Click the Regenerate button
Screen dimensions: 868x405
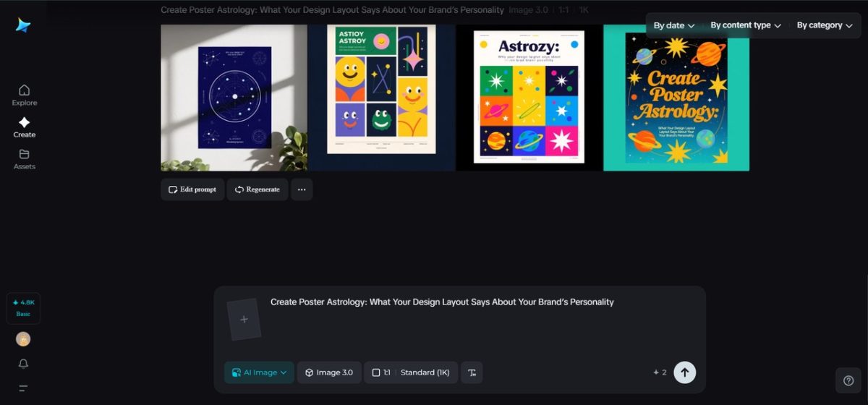(x=257, y=189)
